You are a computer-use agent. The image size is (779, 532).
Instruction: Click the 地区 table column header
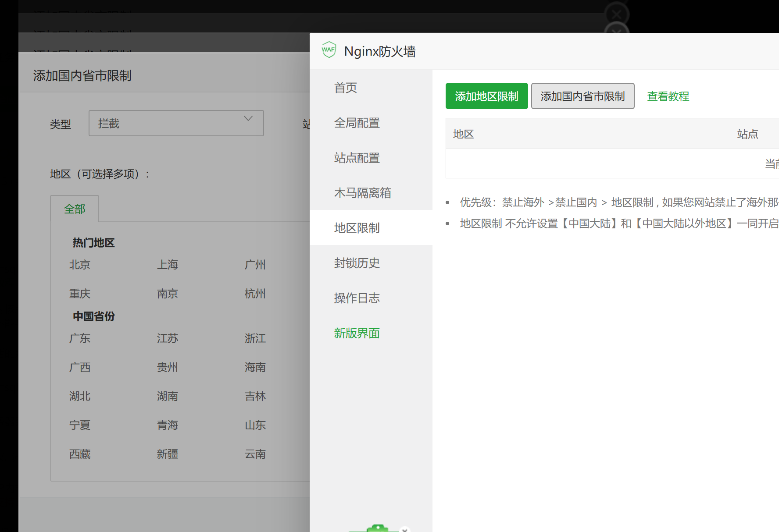(464, 134)
